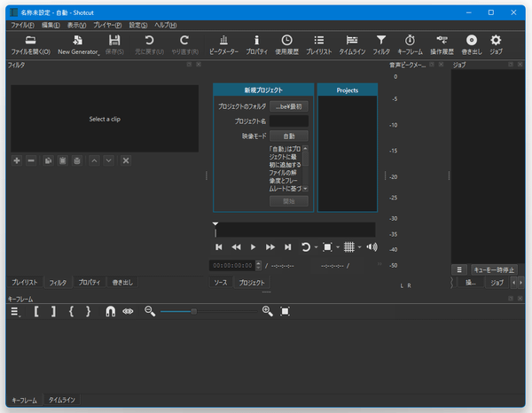Copy filters using the copy icon

48,160
